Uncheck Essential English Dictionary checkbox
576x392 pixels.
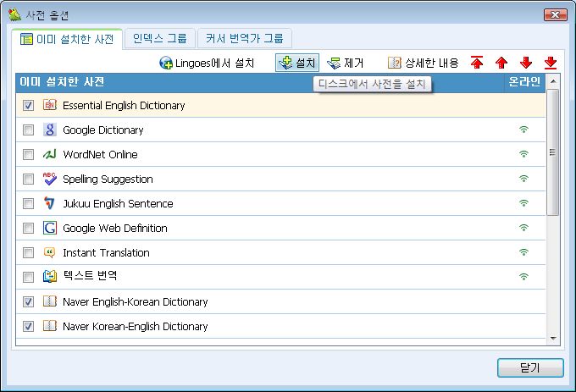pos(28,105)
